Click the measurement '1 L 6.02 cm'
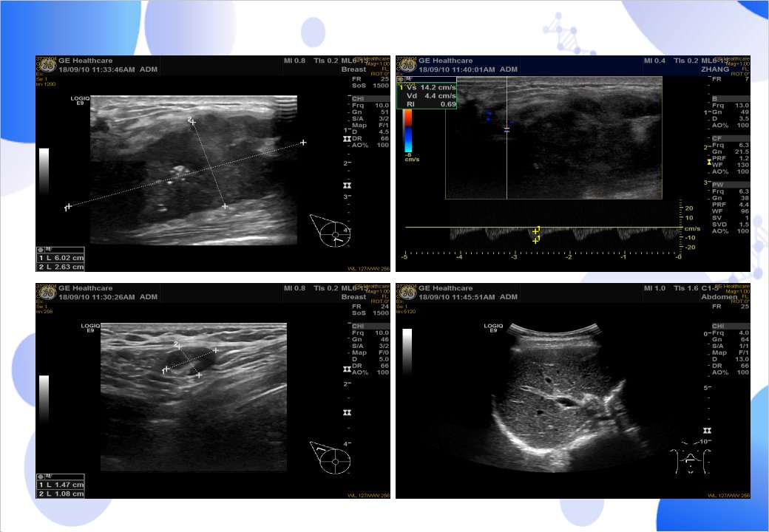Image resolution: width=769 pixels, height=532 pixels. pos(61,258)
